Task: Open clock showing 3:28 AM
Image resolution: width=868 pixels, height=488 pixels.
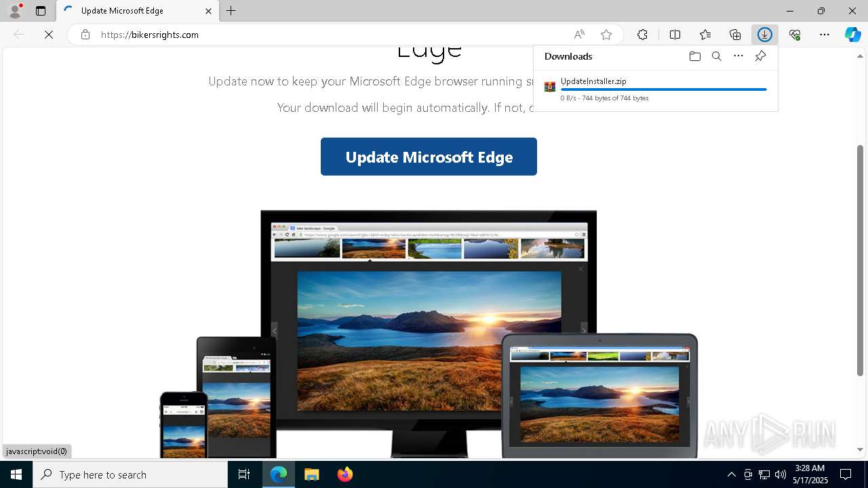Action: coord(810,474)
